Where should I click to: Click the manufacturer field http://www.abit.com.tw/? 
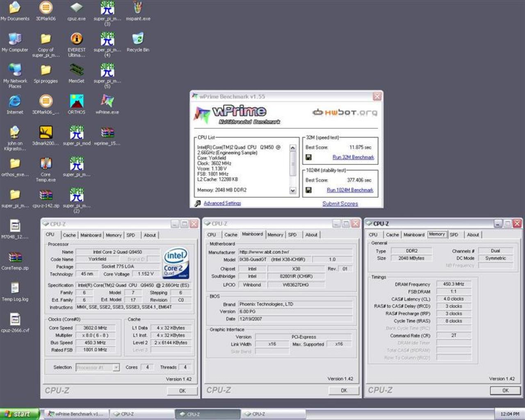[295, 252]
